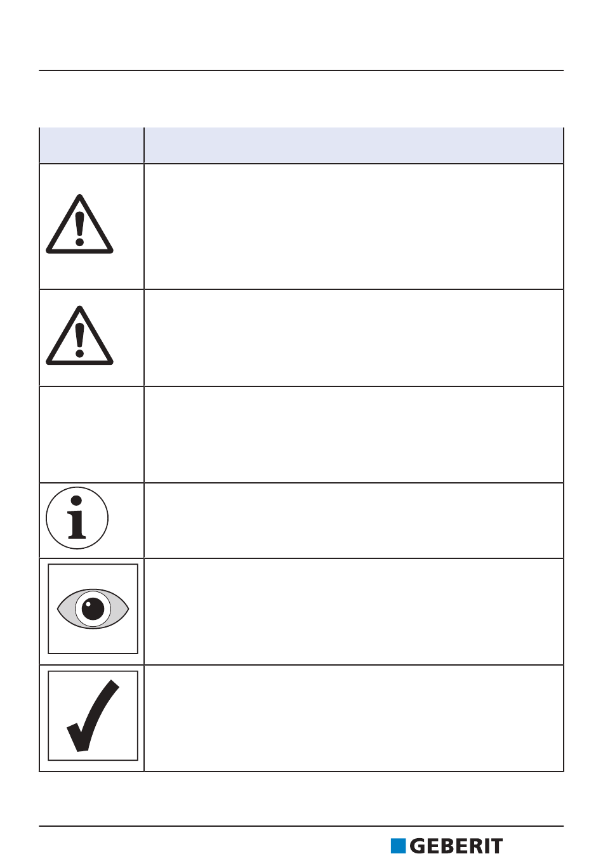Click the second warning triangle symbol
Image resolution: width=603 pixels, height=868 pixels.
pos(79,336)
